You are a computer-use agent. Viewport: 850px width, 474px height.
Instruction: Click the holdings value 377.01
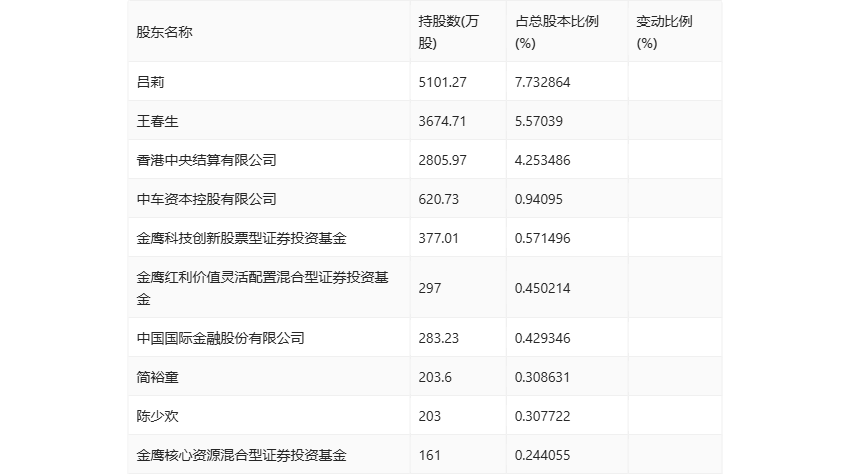click(x=439, y=238)
